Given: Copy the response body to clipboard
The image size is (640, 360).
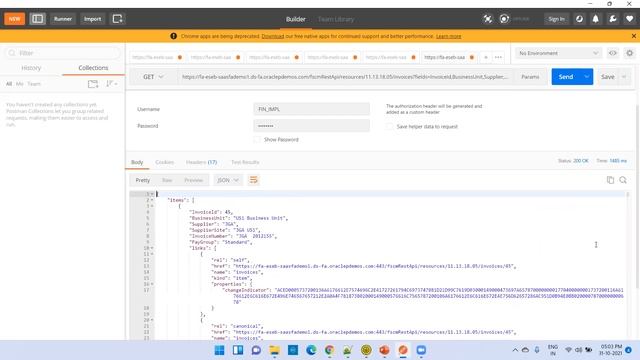Looking at the screenshot, I should [x=610, y=180].
